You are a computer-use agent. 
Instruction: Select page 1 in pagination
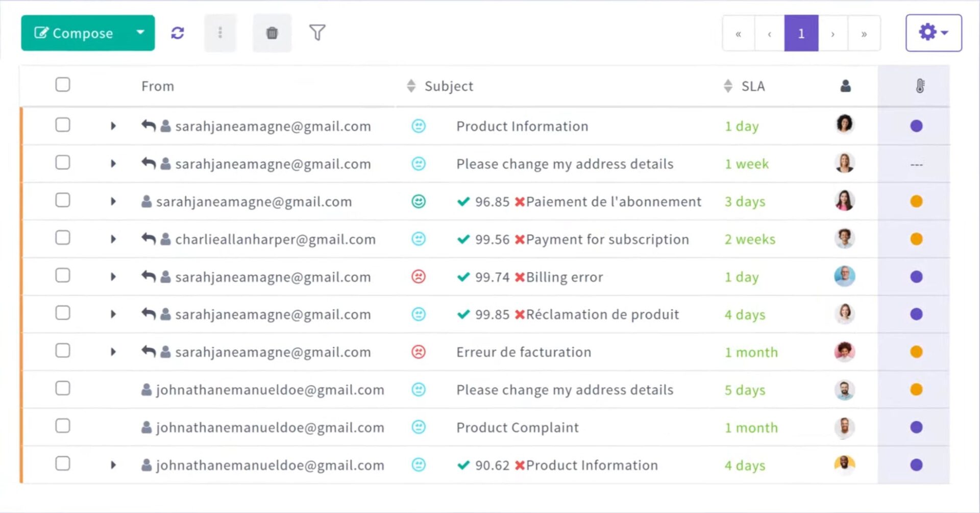point(801,34)
